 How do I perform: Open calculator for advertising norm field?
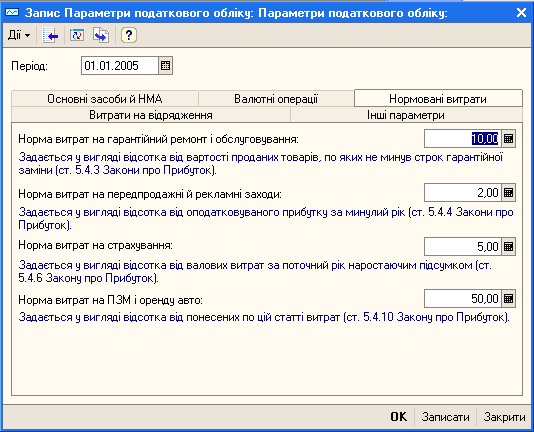coord(508,193)
